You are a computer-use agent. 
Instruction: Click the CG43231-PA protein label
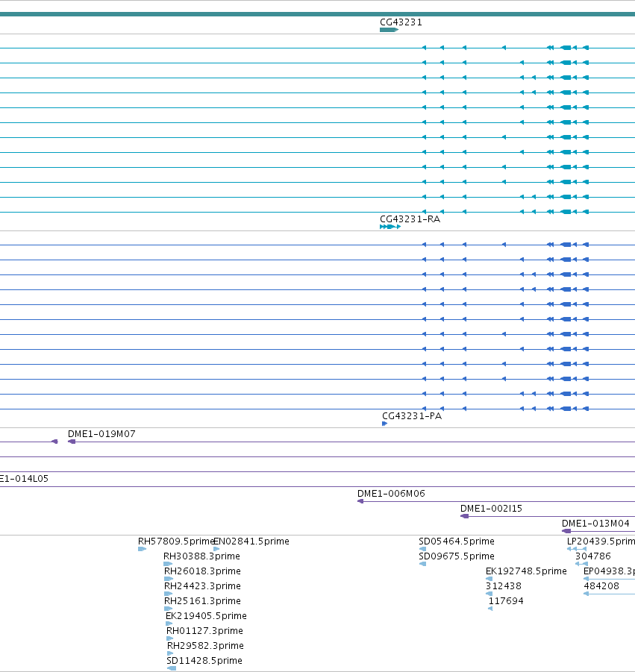412,416
